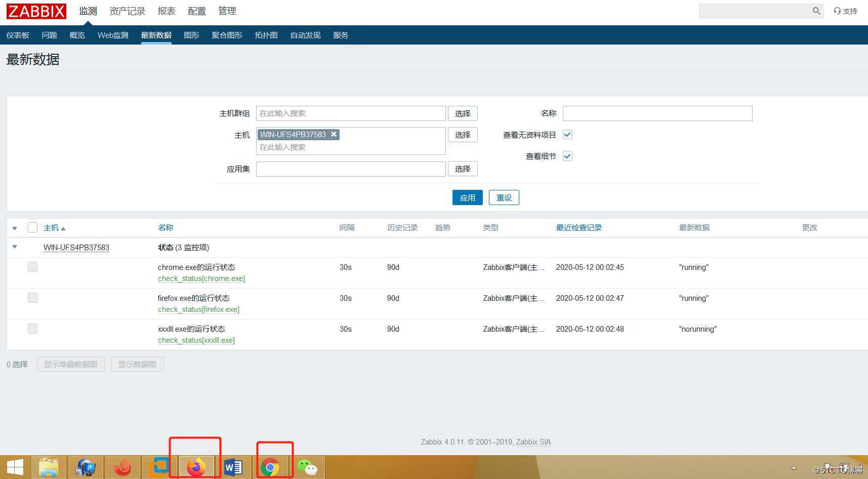Image resolution: width=868 pixels, height=479 pixels.
Task: Focus the 名称 filter field
Action: click(x=657, y=113)
